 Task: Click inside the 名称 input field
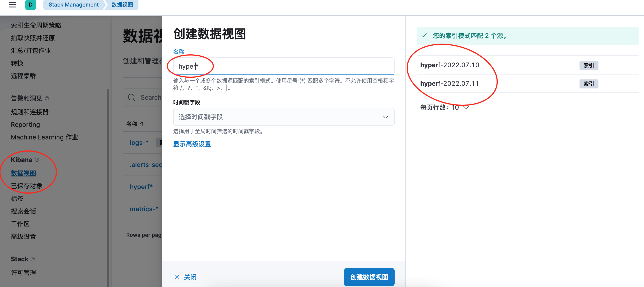pyautogui.click(x=284, y=66)
